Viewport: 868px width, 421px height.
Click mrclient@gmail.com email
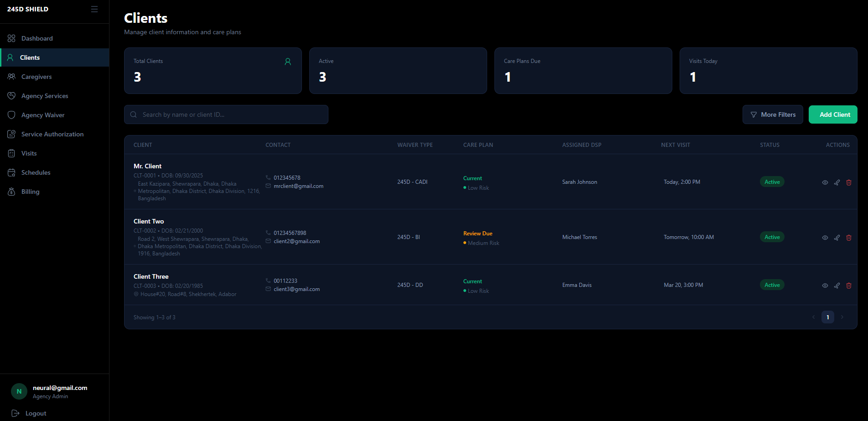coord(299,186)
